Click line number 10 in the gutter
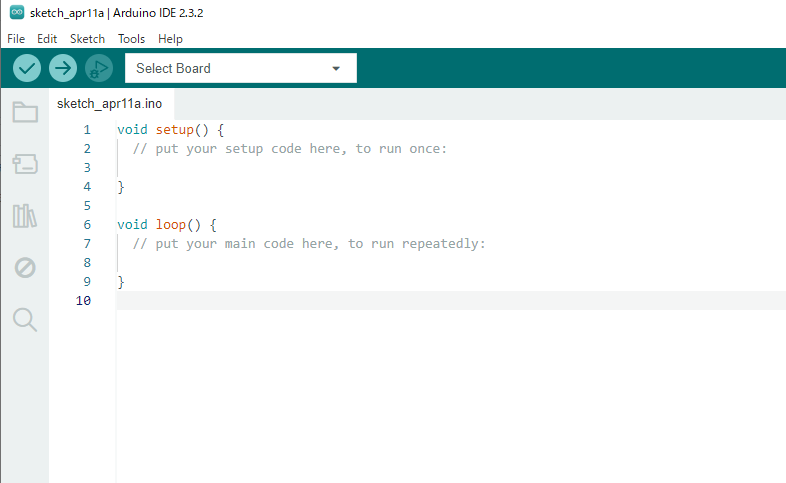786x483 pixels. tap(83, 301)
